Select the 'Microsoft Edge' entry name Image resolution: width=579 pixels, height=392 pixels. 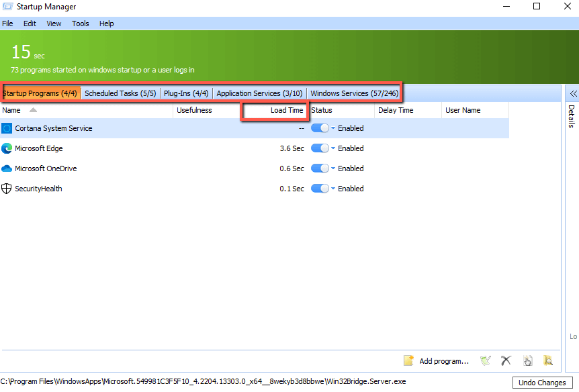(39, 148)
